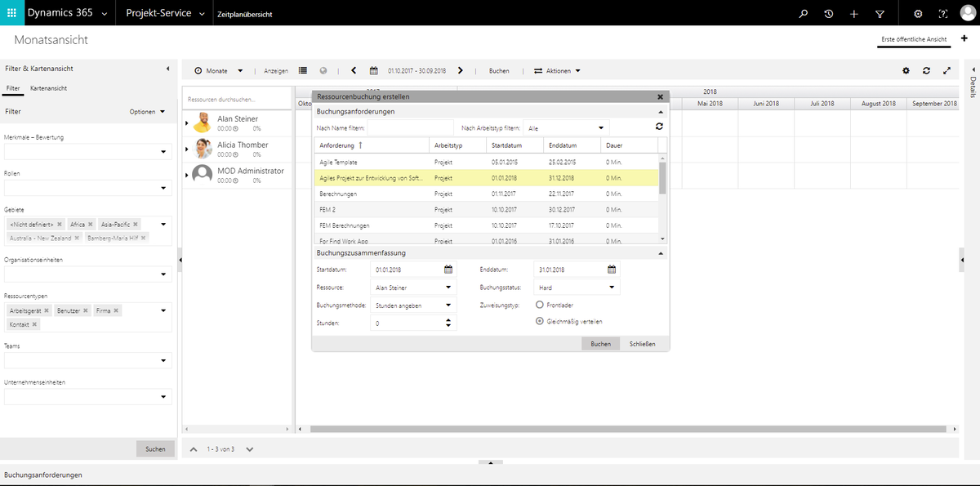
Task: Remove the Benutzer resource type tag
Action: (x=84, y=310)
